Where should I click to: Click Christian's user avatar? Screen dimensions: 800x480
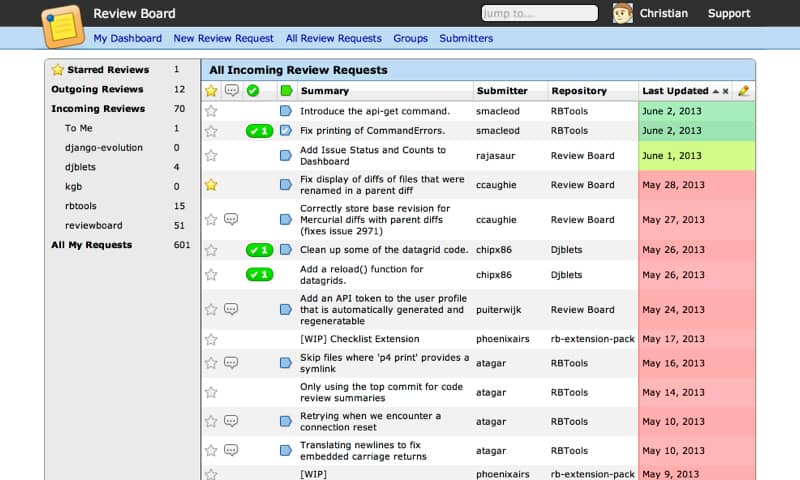coord(622,13)
